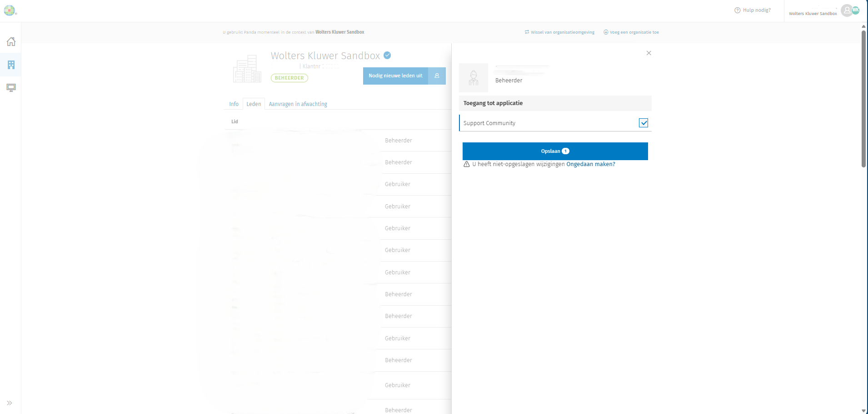Viewport: 868px width, 414px height.
Task: Click the Lid column header
Action: click(x=235, y=121)
